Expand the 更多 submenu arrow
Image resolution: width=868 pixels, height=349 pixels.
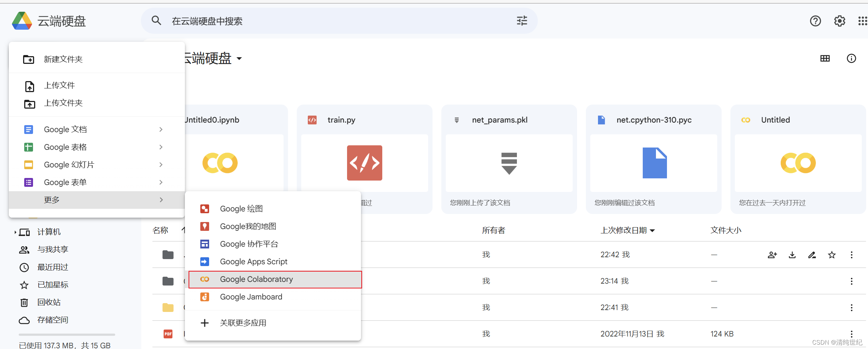pyautogui.click(x=161, y=200)
